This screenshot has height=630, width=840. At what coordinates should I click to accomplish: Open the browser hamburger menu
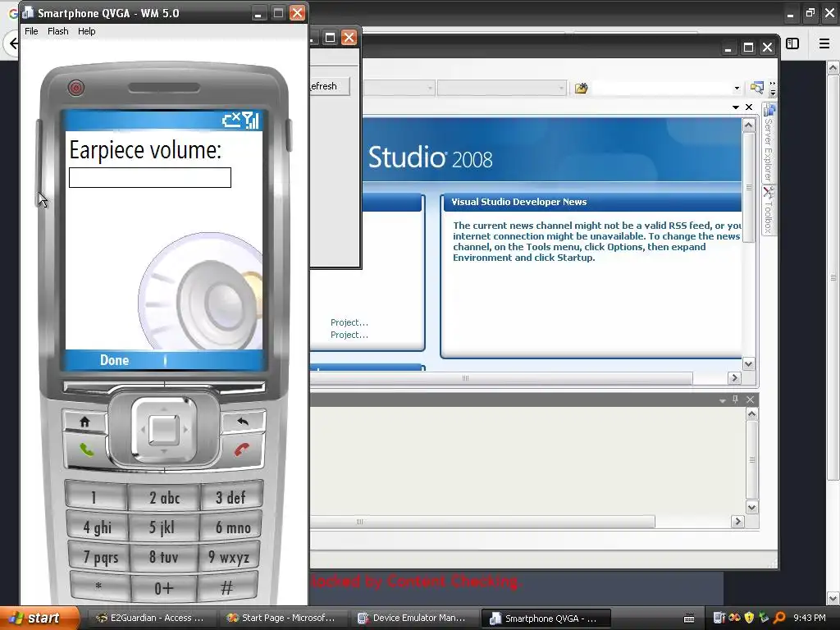pyautogui.click(x=824, y=43)
